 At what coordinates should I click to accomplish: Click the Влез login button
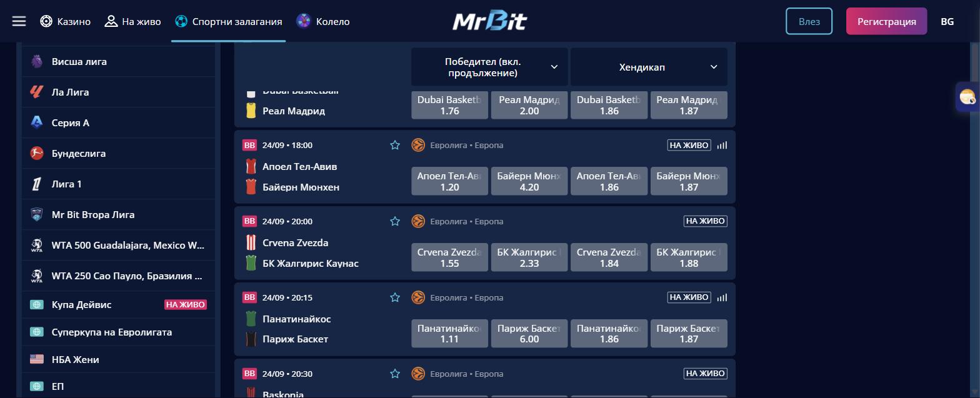pyautogui.click(x=809, y=21)
